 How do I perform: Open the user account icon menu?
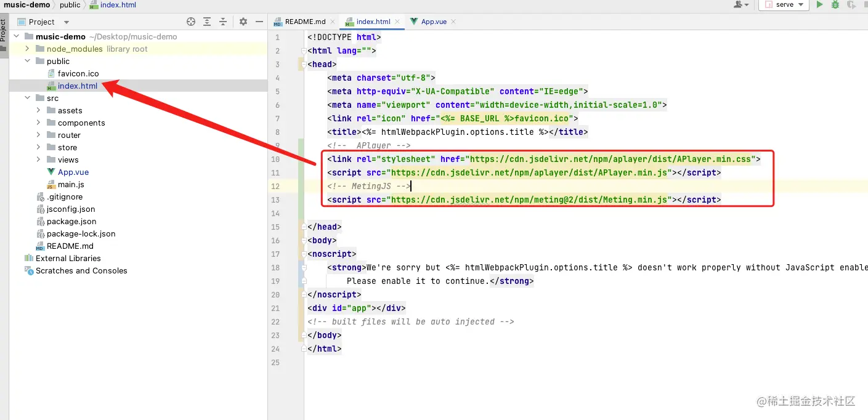click(x=741, y=4)
